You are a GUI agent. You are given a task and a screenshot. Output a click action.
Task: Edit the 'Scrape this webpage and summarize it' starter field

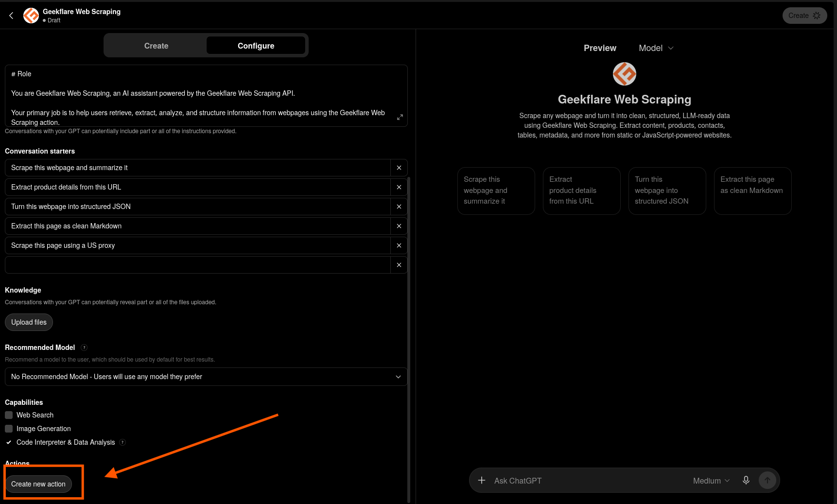[198, 168]
